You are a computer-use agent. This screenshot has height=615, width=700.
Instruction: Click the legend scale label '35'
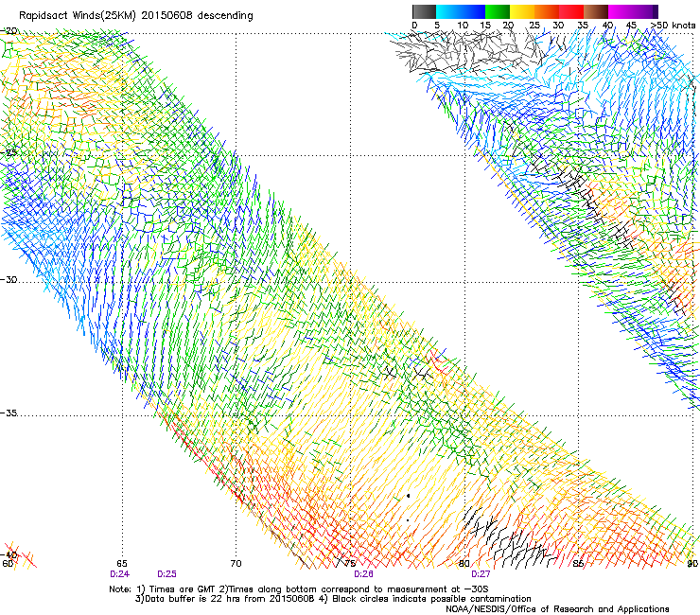pyautogui.click(x=583, y=26)
